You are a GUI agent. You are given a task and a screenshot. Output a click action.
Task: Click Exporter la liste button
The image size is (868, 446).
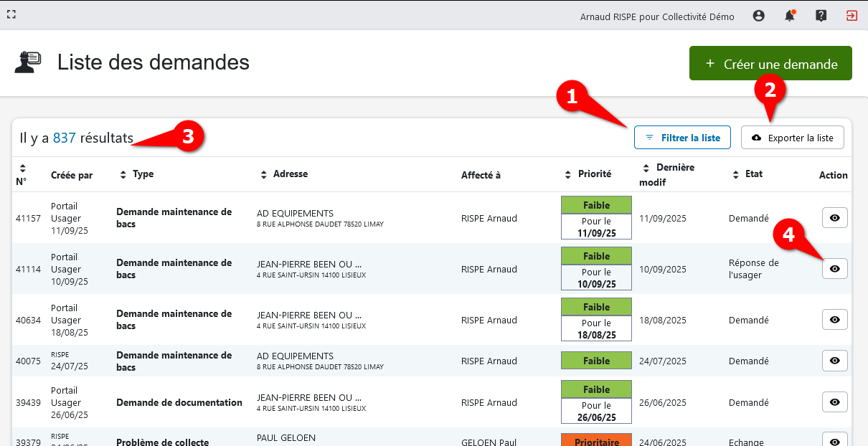[792, 138]
